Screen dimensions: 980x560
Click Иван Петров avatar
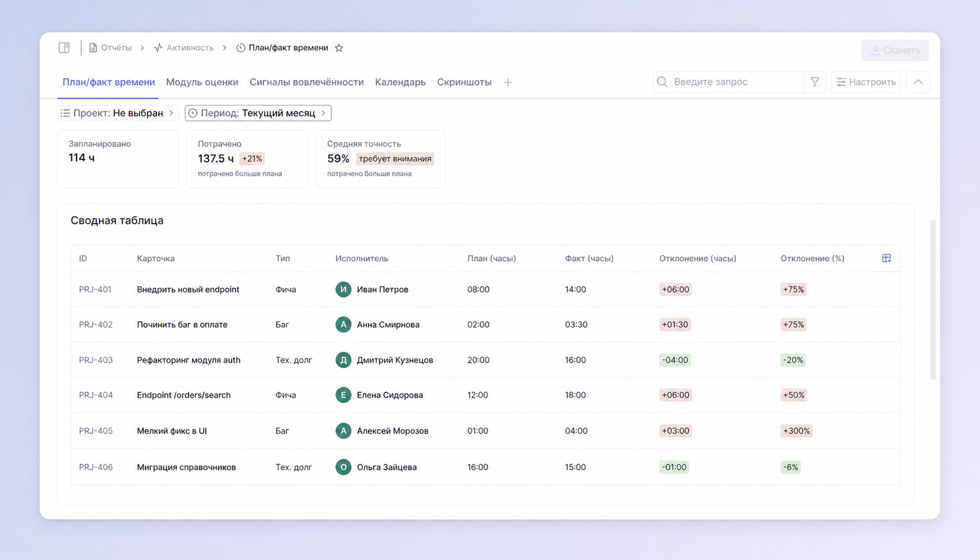click(343, 289)
